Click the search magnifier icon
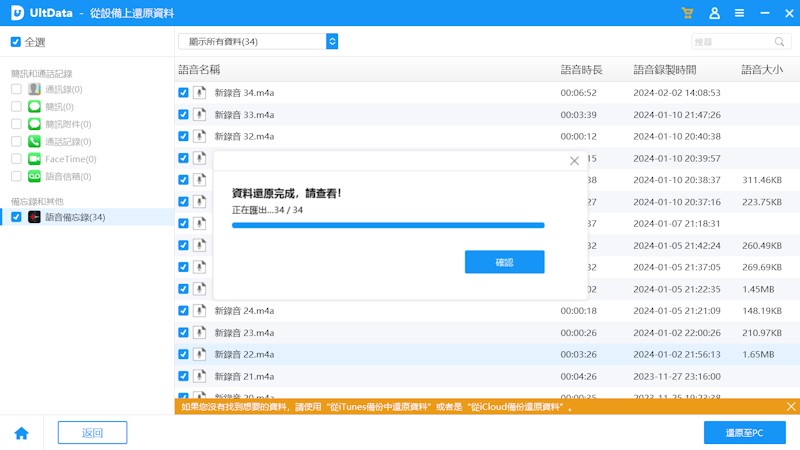This screenshot has height=450, width=800. pos(780,42)
